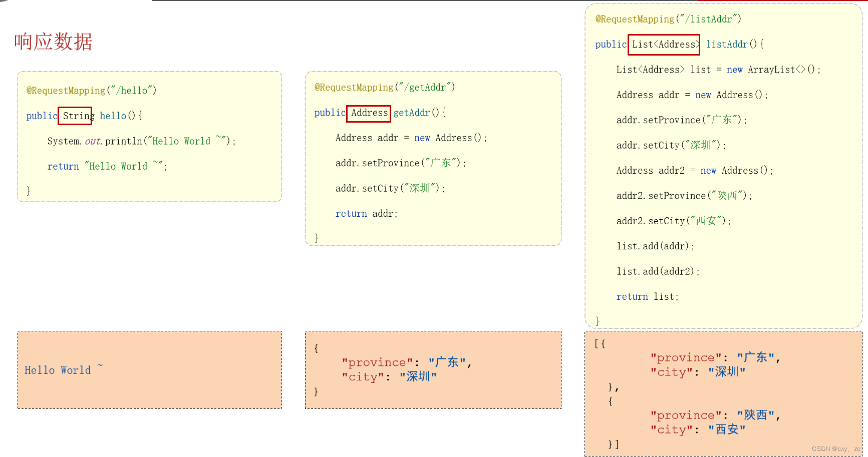Select @RequestMapping("/getAddr") annotation line

coord(385,88)
